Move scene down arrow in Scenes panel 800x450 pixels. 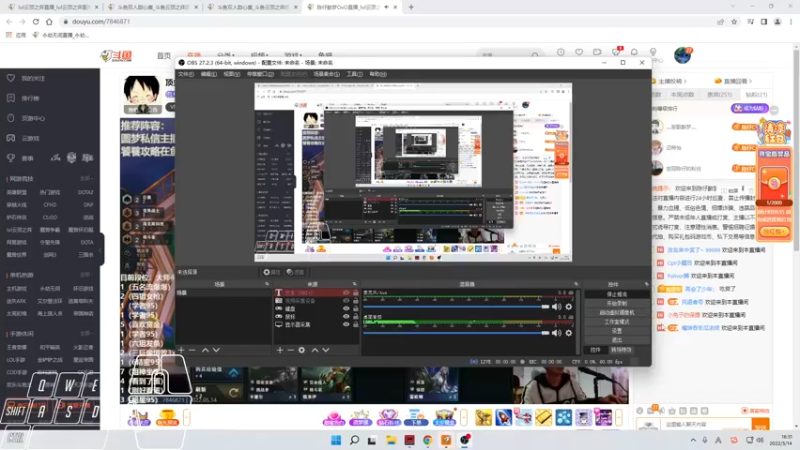click(x=216, y=350)
